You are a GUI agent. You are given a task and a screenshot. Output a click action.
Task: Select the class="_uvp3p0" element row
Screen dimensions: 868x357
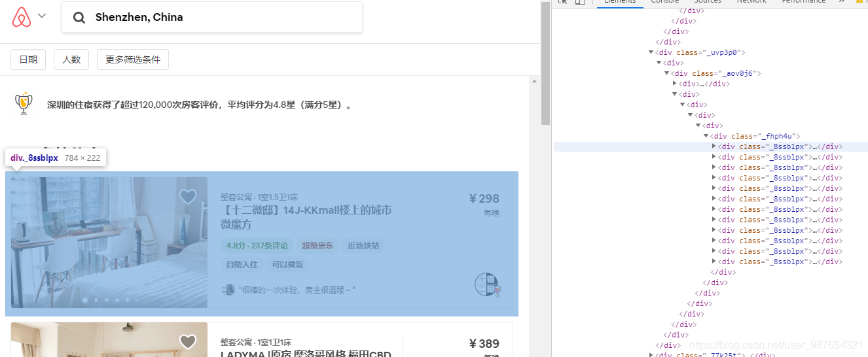(700, 52)
